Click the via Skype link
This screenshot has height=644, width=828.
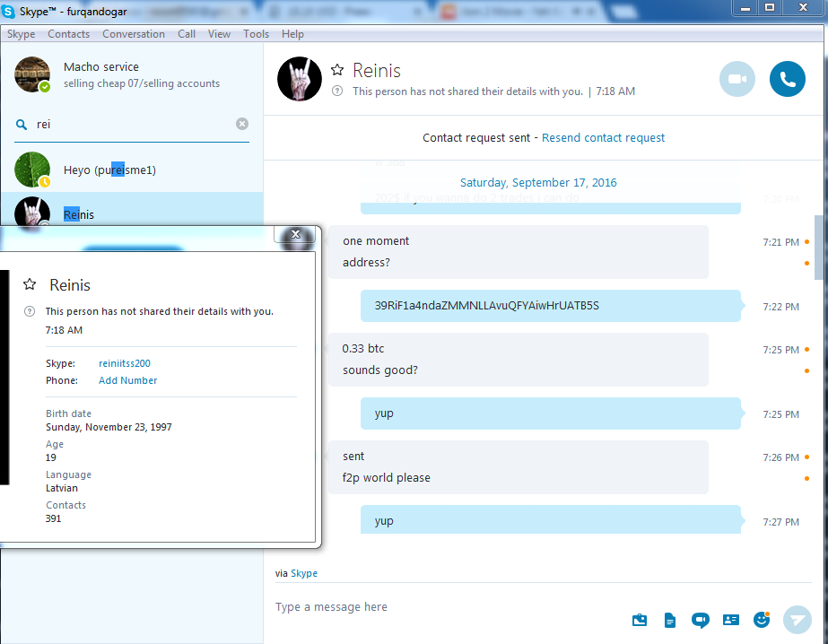pos(303,573)
